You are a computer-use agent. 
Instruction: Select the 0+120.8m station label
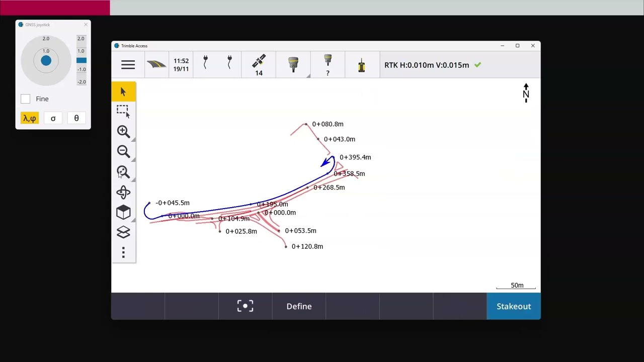(x=307, y=246)
